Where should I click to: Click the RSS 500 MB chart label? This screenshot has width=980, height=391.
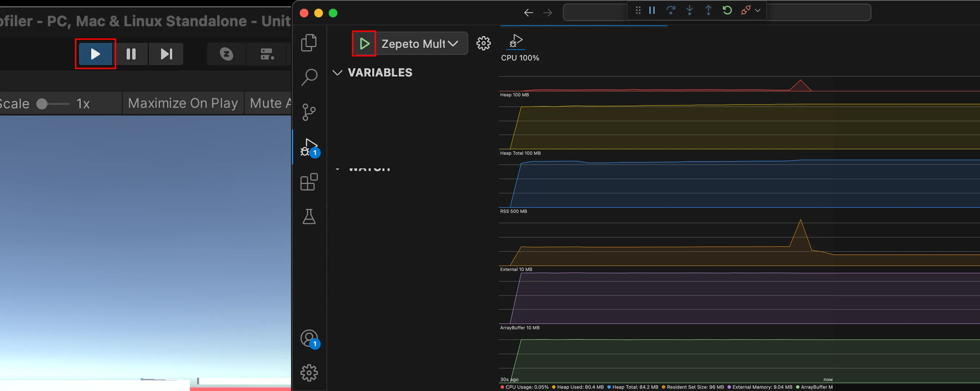point(513,211)
